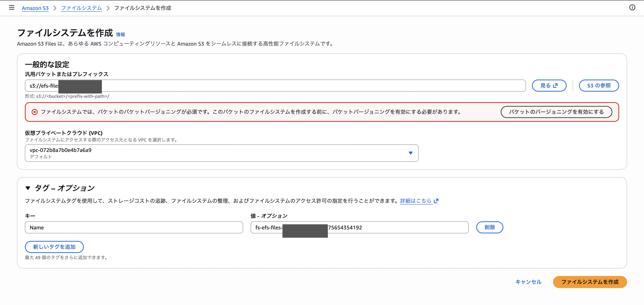Open the 情報 info link beside the title
644x305 pixels.
tap(120, 34)
